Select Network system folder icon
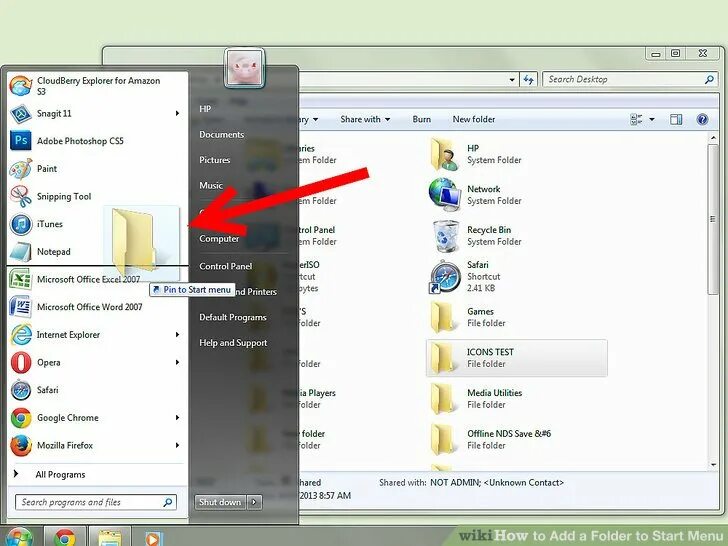This screenshot has height=546, width=728. point(443,194)
